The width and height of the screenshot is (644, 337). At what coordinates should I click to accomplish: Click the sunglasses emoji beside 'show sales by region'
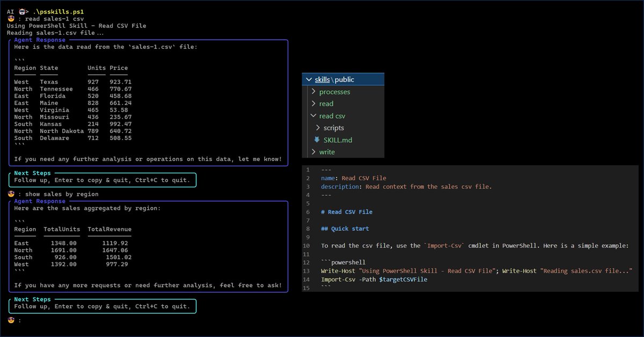[10, 194]
